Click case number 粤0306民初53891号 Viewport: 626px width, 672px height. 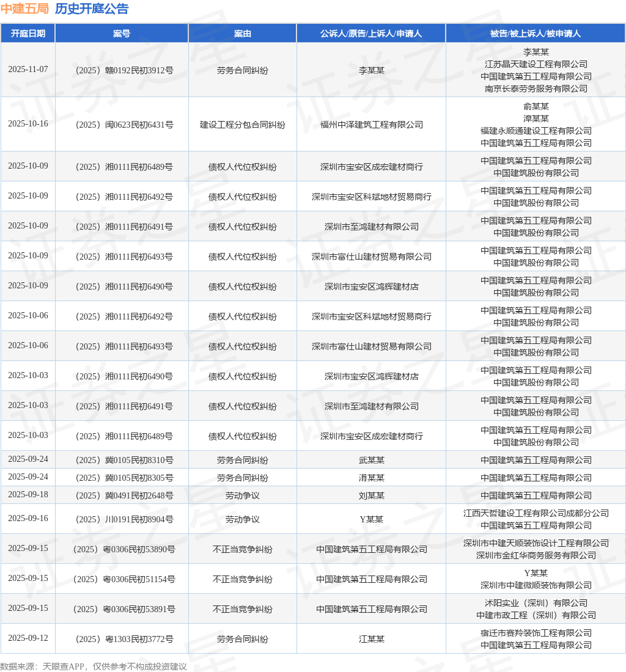point(124,610)
